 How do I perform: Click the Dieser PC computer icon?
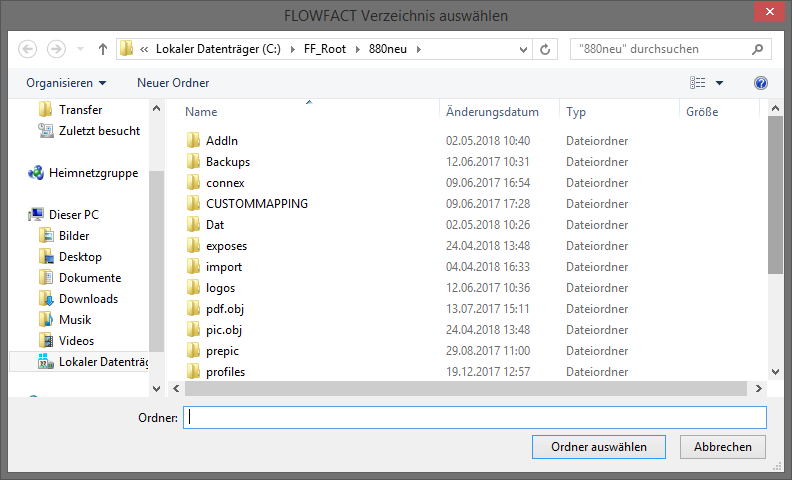point(36,215)
